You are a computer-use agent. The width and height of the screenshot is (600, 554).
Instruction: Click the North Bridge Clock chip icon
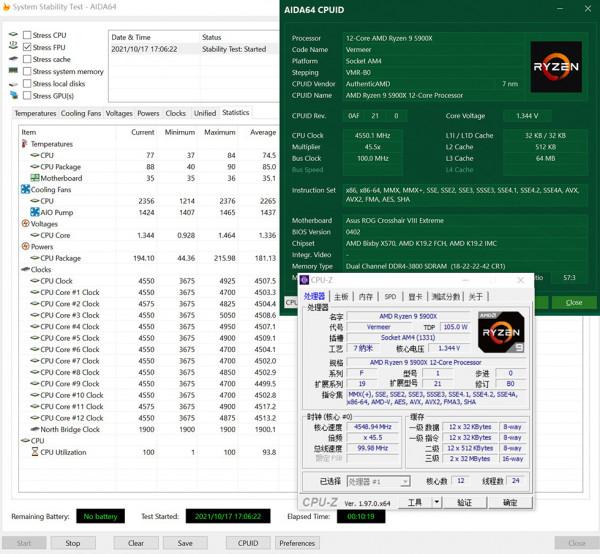coord(35,429)
